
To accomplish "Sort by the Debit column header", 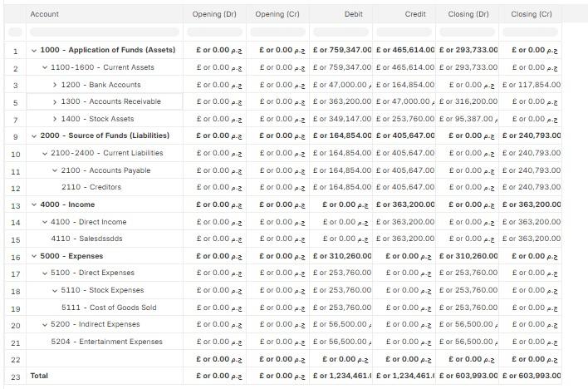I will click(354, 14).
